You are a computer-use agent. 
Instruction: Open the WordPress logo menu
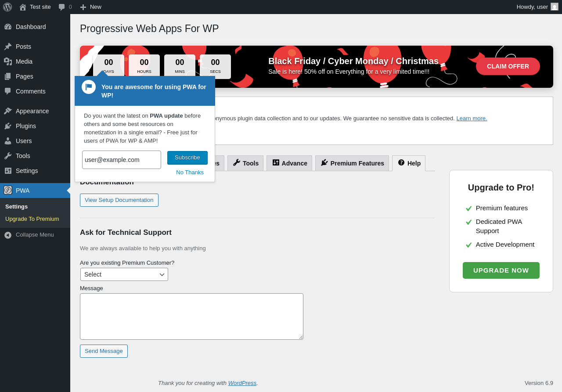coord(7,7)
